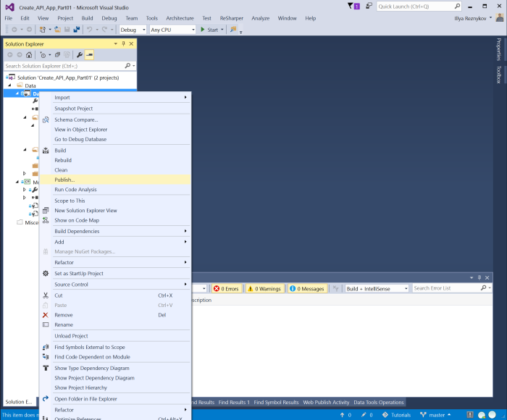Click the Illya Reznykov account name
Screen dimensions: 507x420
470,18
